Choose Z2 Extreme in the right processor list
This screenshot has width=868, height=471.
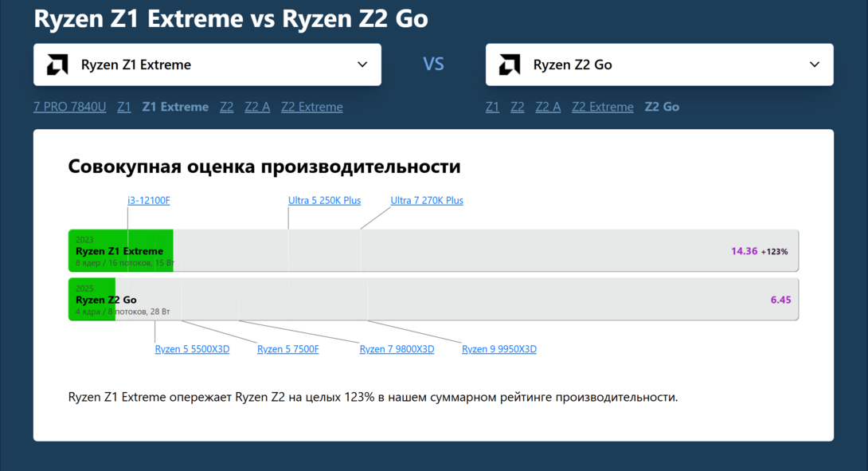pyautogui.click(x=602, y=107)
